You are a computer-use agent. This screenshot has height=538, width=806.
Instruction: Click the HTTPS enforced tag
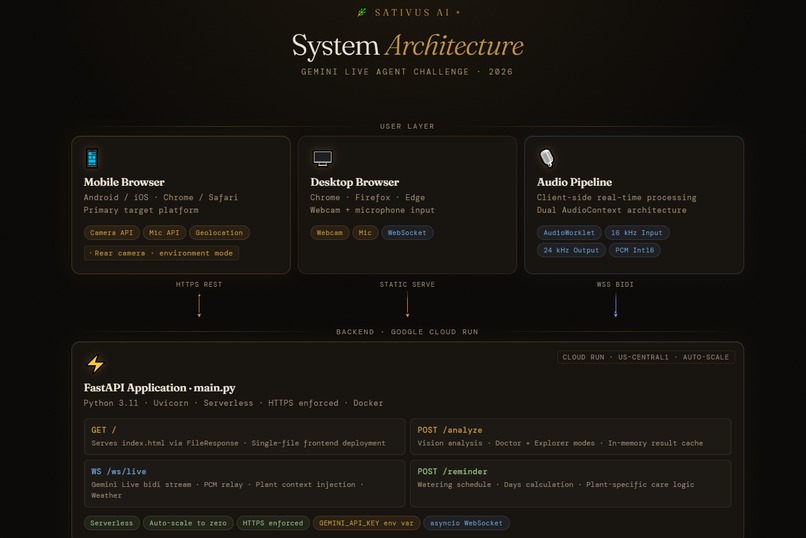point(273,523)
